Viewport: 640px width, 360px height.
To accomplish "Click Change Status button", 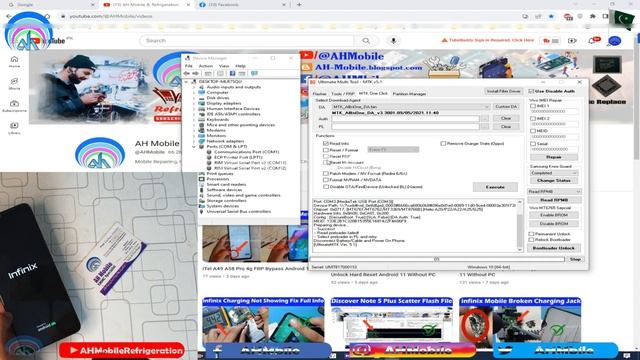I will (553, 180).
